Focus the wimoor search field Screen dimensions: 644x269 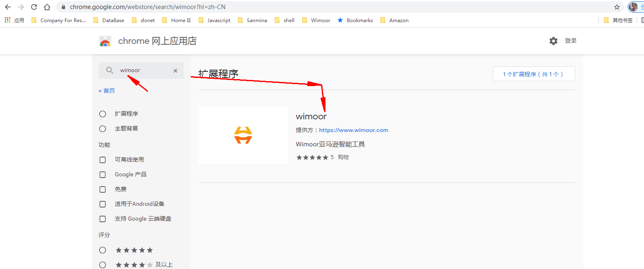pos(141,71)
